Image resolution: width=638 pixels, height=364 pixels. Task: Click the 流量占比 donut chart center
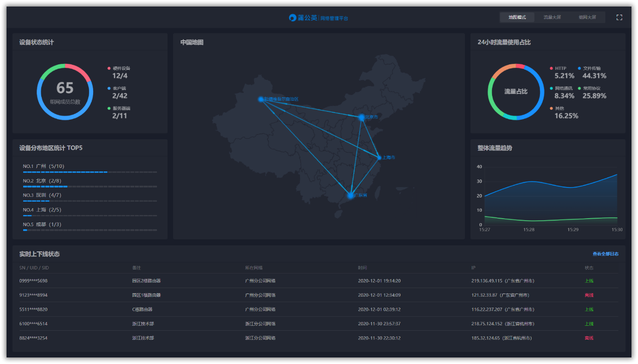516,92
